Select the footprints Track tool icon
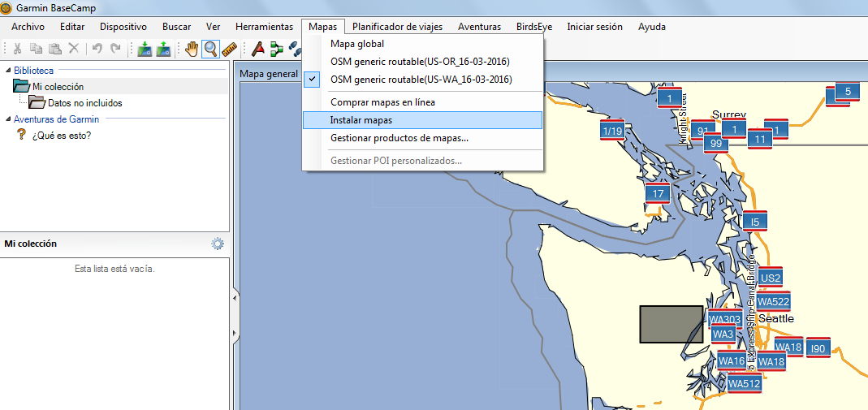This screenshot has width=868, height=410. pyautogui.click(x=295, y=49)
